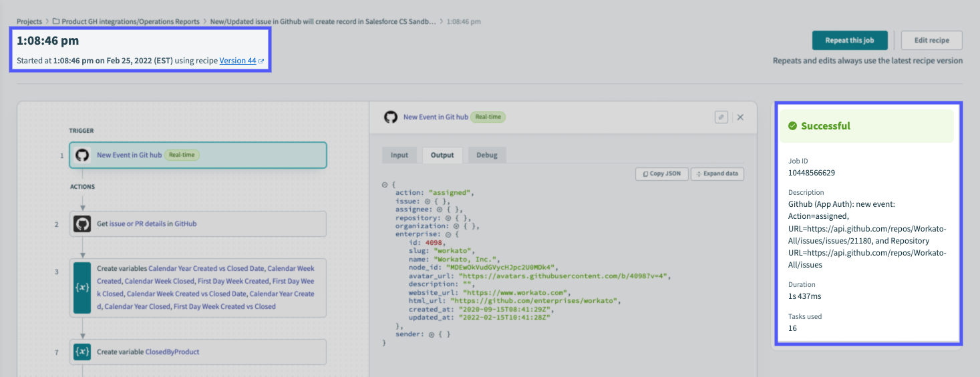Collapse the root JSON object toggle

click(385, 185)
